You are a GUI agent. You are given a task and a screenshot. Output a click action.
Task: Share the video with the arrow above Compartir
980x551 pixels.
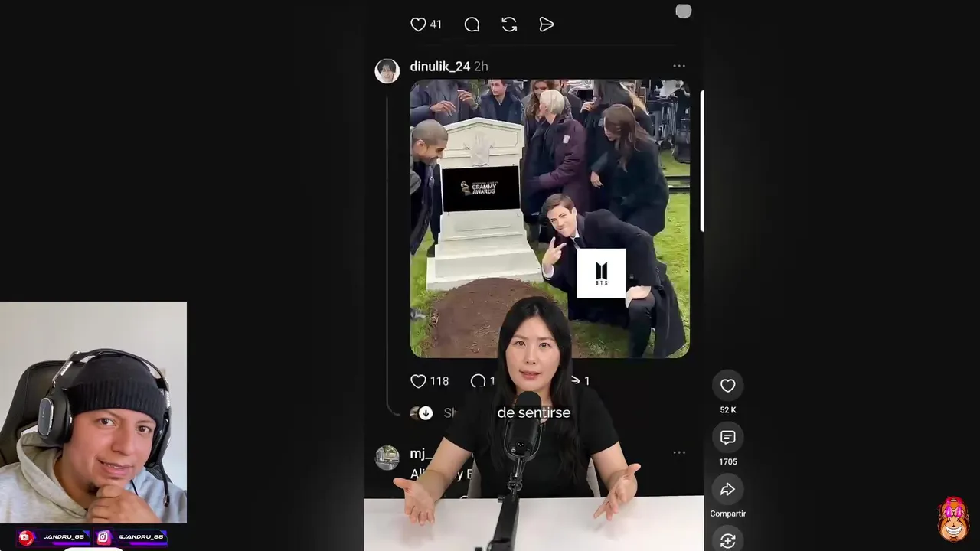coord(727,490)
